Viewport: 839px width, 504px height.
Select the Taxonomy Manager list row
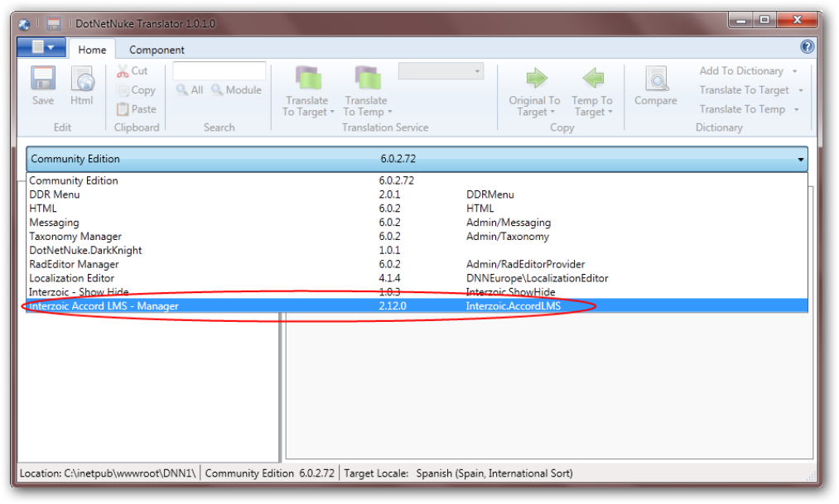tap(417, 236)
